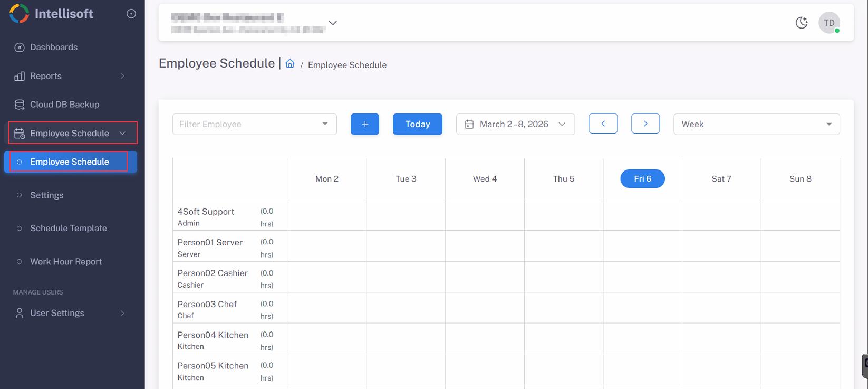Select the highlighted Employee Schedule sub-item
The width and height of the screenshot is (868, 389).
[x=71, y=162]
